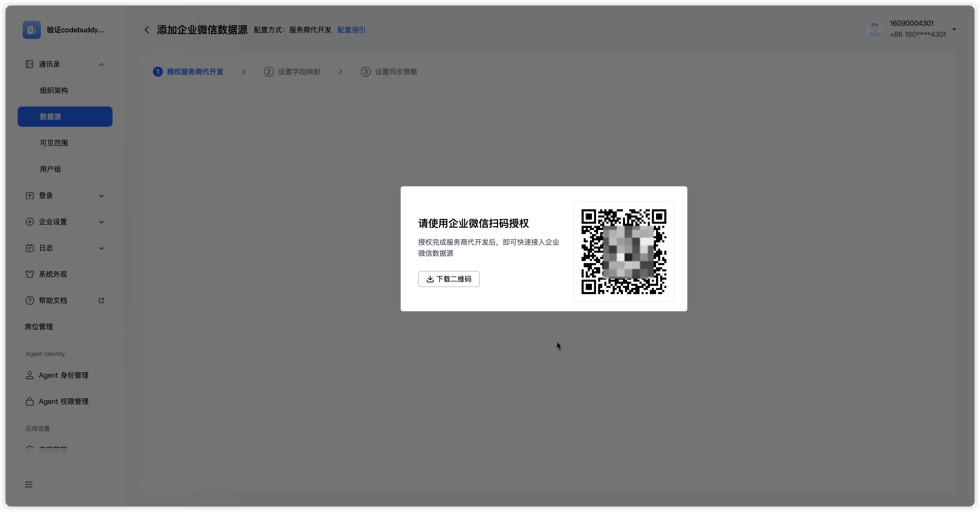Click the 日志 calendar log icon
980x512 pixels.
point(29,248)
